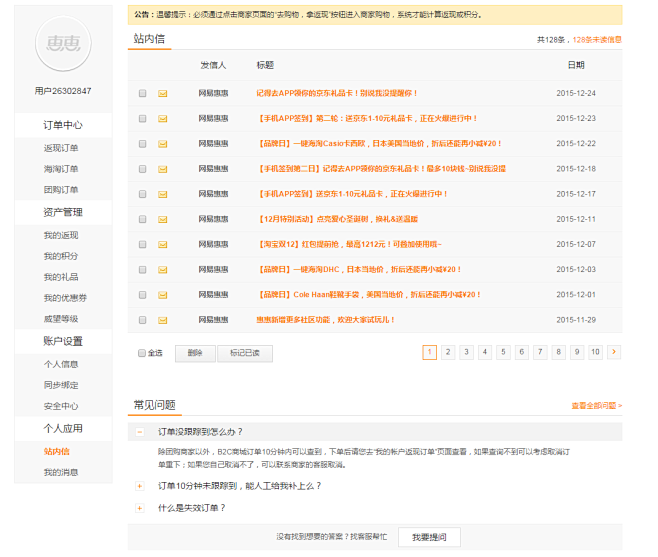
Task: Click envelope icon for 2015-11-29 message
Action: tap(163, 320)
